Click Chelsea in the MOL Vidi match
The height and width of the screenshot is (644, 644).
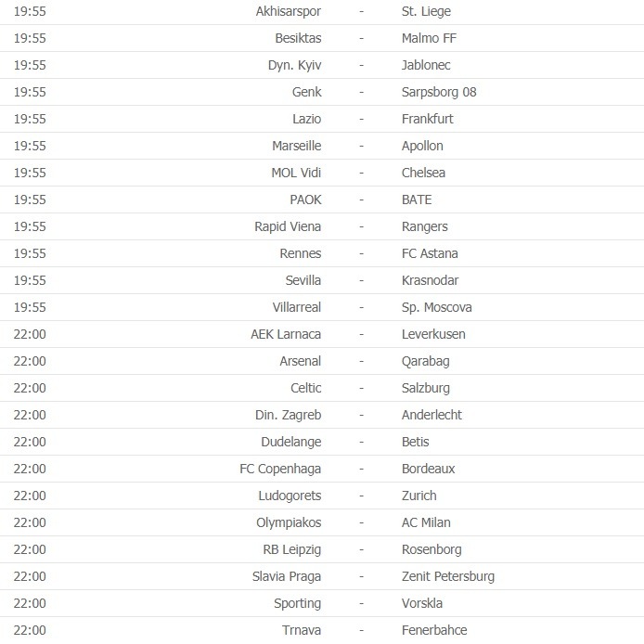(423, 173)
